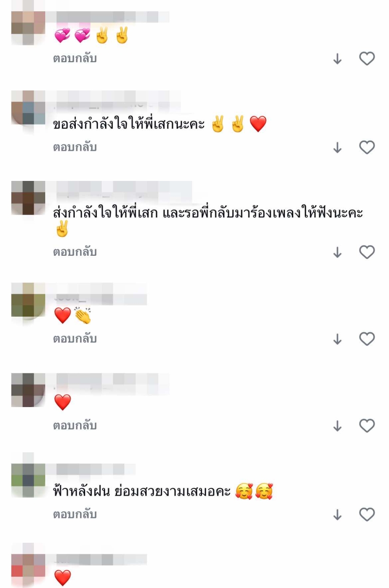
Task: Downvote the comment with two pink hearts emojis
Action: pyautogui.click(x=337, y=59)
